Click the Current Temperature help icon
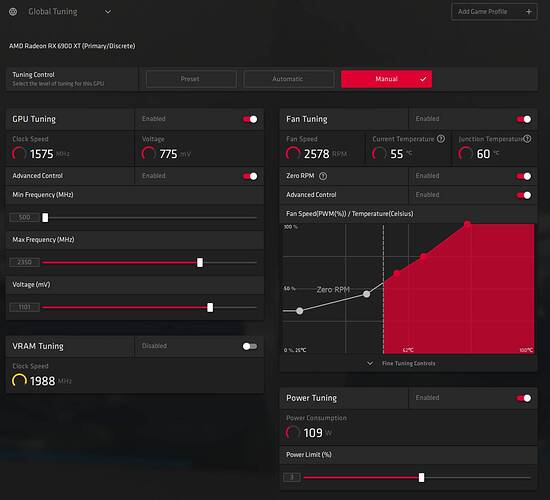The image size is (550, 500). click(x=441, y=139)
